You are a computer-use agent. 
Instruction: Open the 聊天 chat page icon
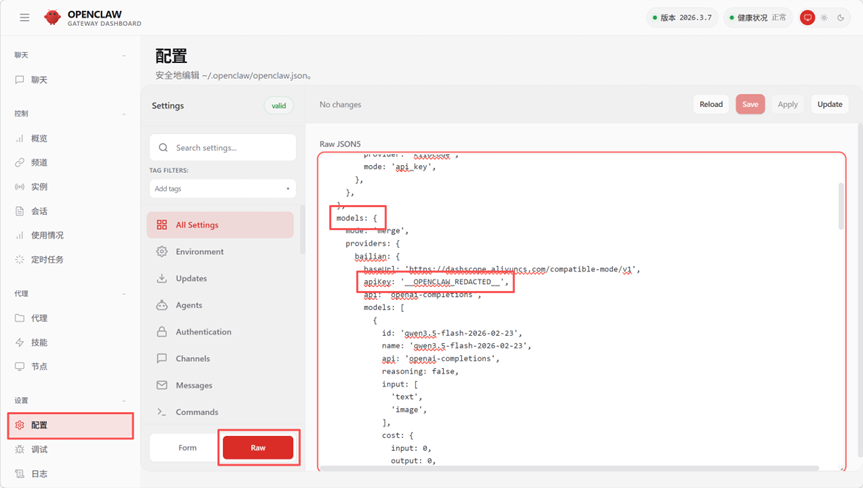click(x=19, y=80)
